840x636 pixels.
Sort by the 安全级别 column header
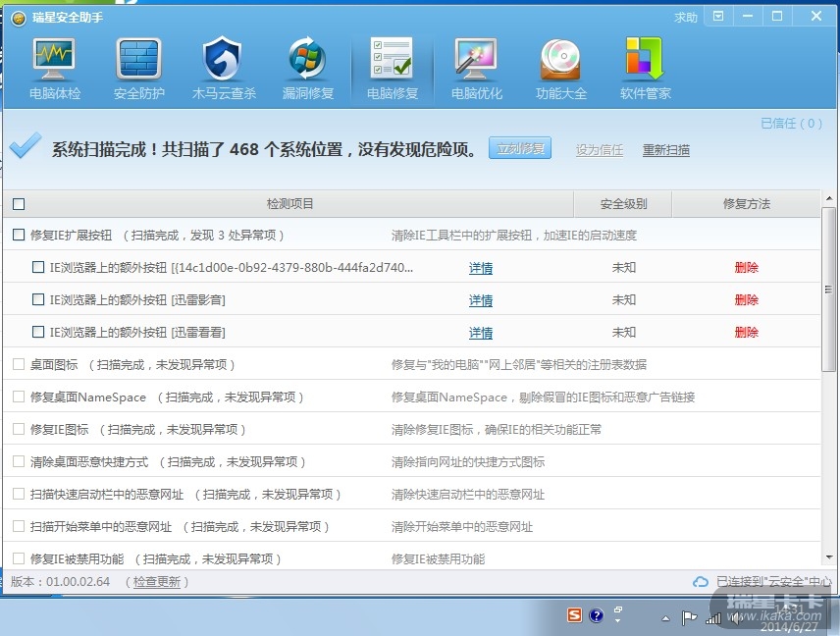623,204
